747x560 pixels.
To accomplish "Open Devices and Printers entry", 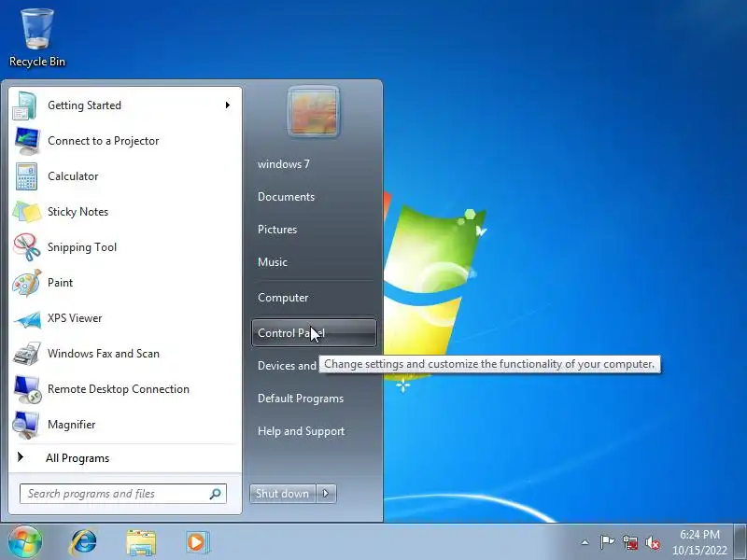I will point(287,366).
